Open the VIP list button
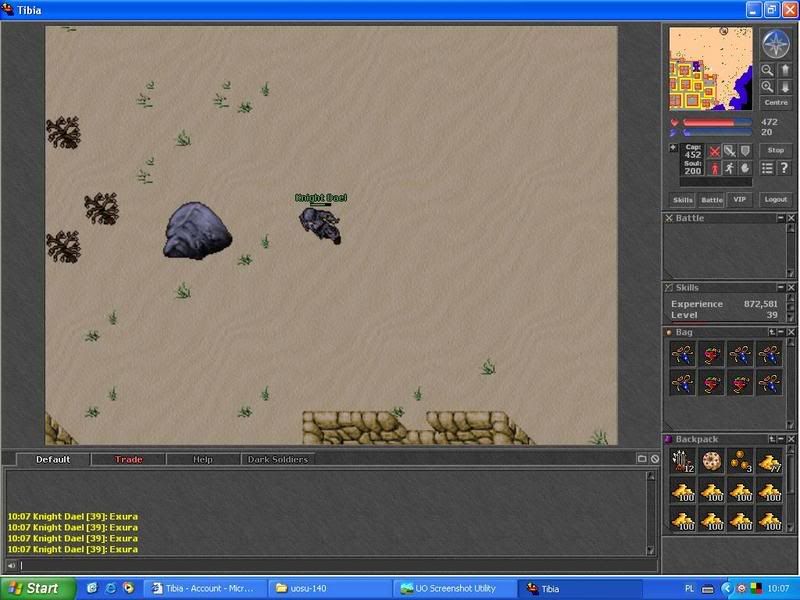 coord(740,199)
